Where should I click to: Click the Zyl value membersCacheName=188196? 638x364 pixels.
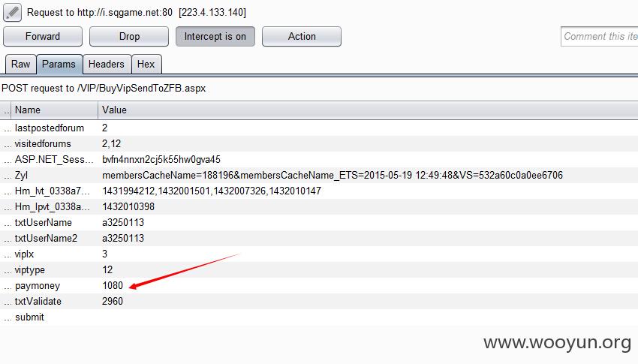coord(333,176)
